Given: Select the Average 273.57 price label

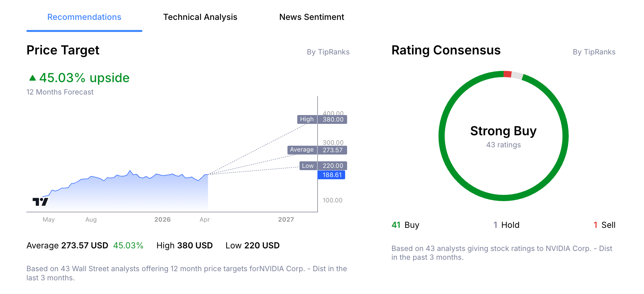Looking at the screenshot, I should coord(316,150).
